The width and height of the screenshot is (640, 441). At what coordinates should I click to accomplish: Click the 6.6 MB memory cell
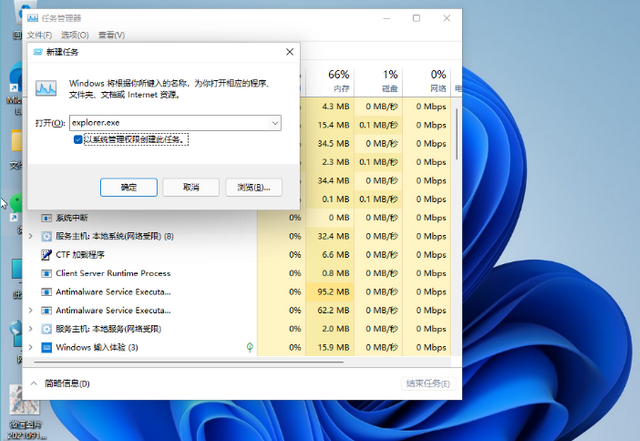click(x=330, y=255)
